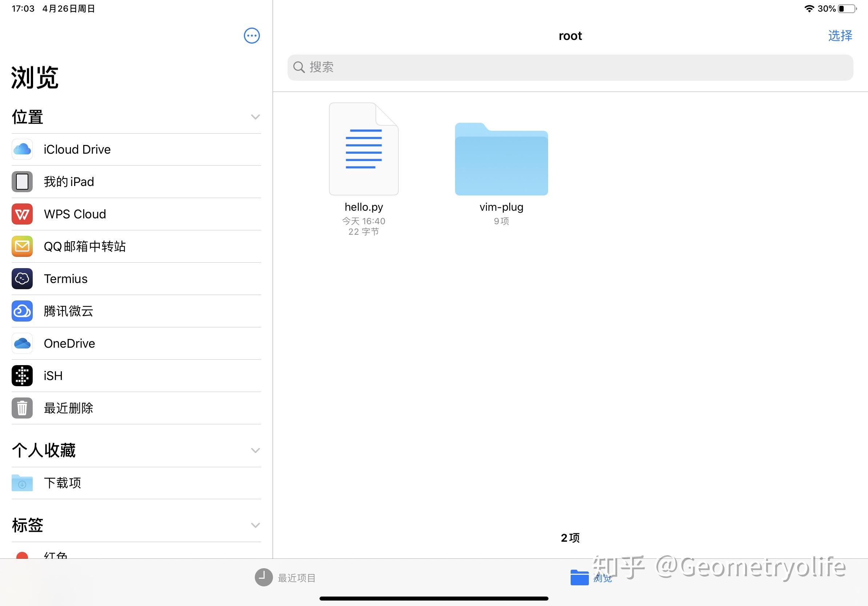Collapse the 标签 section chevron
Screen dimensions: 868x606
256,525
